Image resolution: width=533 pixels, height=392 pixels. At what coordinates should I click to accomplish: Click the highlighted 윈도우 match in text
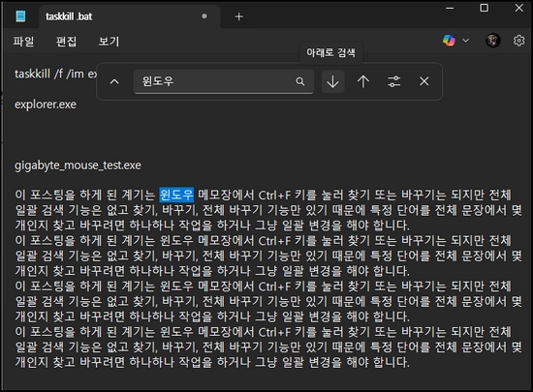176,195
